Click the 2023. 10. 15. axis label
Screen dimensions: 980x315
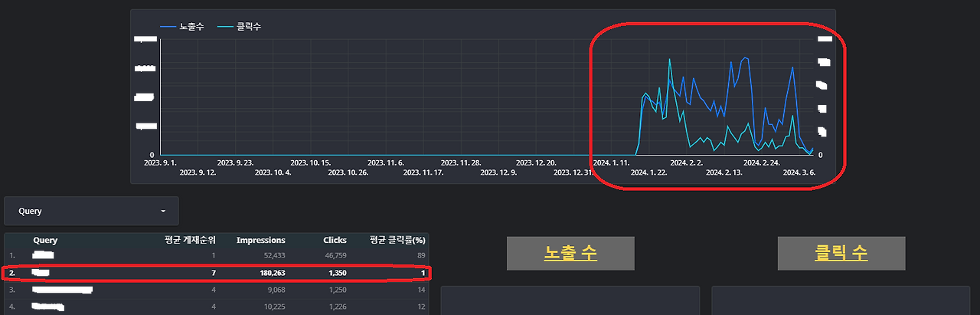[x=310, y=162]
